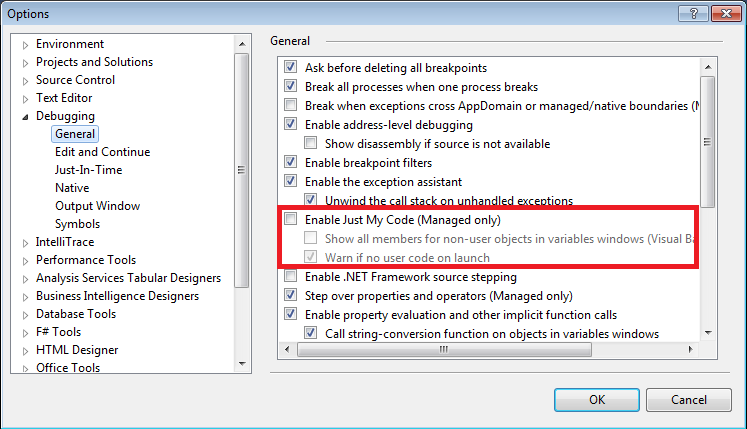Close the Options dialog window
The width and height of the screenshot is (747, 429).
(723, 13)
